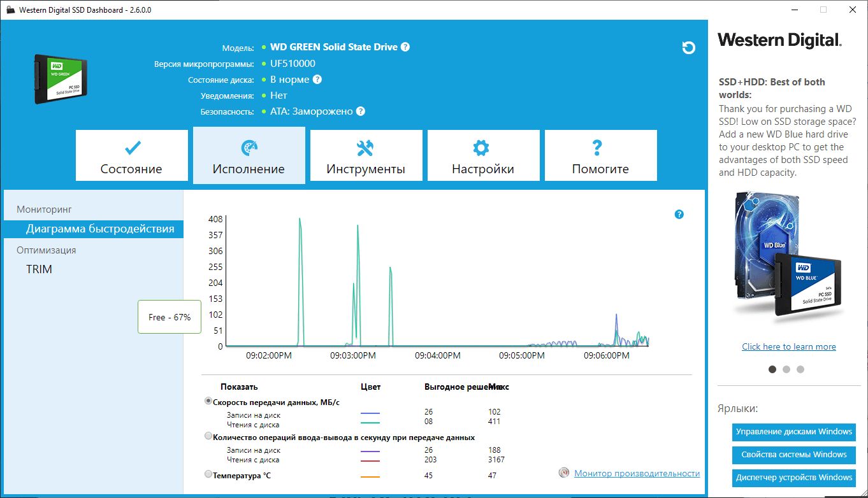
Task: Launch 'Диспетчер устройств Windows' shortcut
Action: click(794, 478)
